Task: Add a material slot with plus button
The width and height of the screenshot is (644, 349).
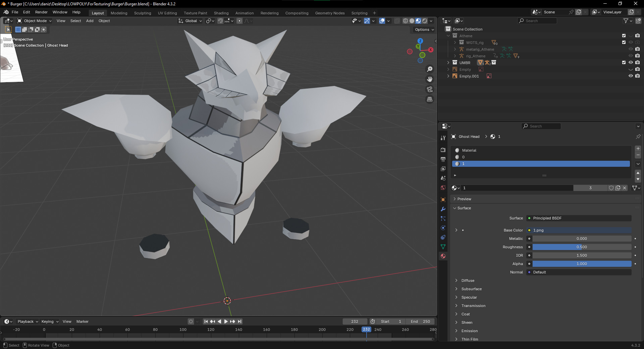Action: tap(638, 148)
